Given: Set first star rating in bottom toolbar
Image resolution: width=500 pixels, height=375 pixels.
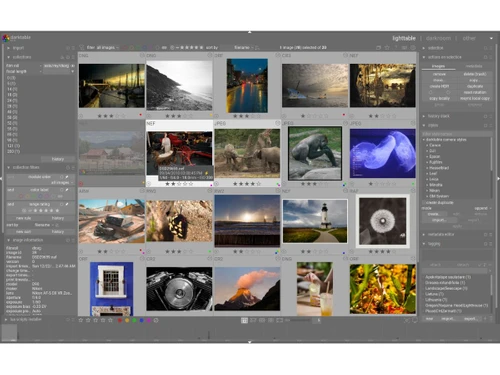Looking at the screenshot, I should point(81,320).
